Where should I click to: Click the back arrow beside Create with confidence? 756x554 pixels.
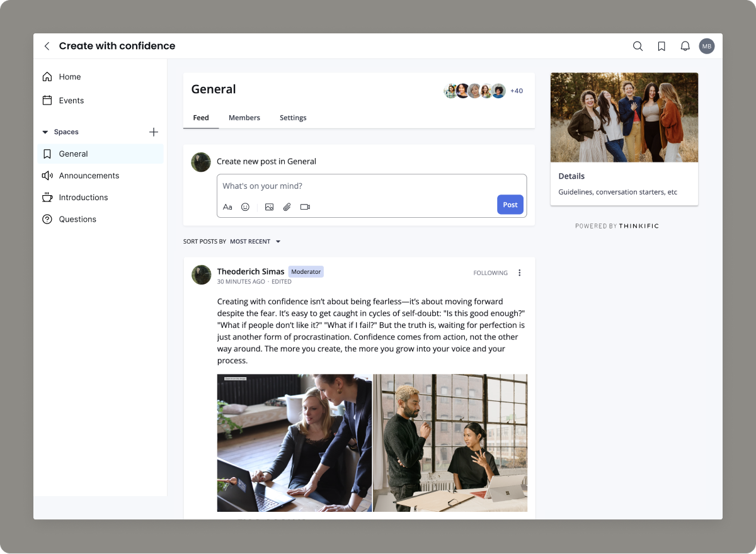pos(47,46)
